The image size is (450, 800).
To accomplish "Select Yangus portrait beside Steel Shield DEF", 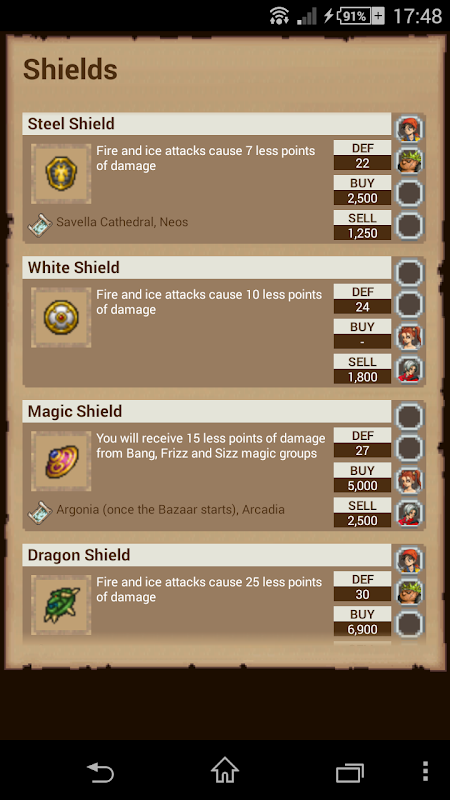I will 410,161.
